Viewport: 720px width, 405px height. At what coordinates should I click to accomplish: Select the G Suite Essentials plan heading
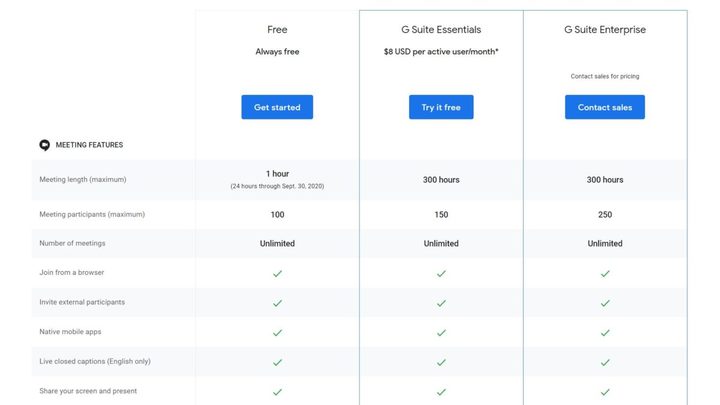coord(441,30)
